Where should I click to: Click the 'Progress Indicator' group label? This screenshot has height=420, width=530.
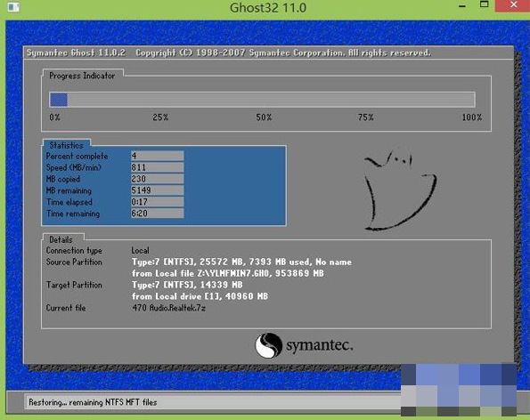(82, 76)
